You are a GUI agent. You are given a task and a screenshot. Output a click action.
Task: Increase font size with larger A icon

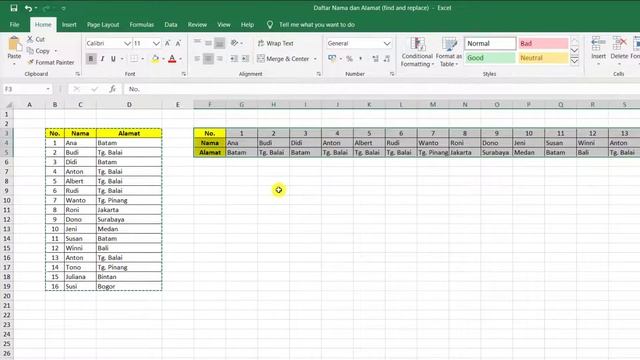pos(168,43)
